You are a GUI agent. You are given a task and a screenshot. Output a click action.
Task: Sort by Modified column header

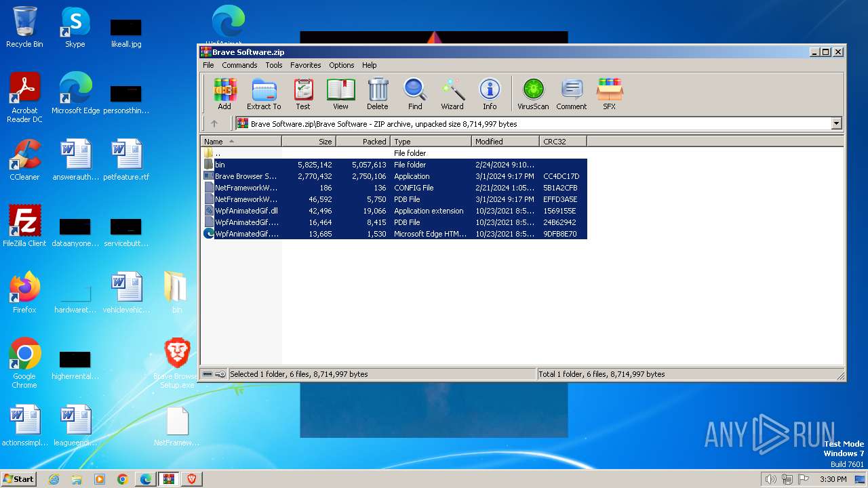(505, 142)
